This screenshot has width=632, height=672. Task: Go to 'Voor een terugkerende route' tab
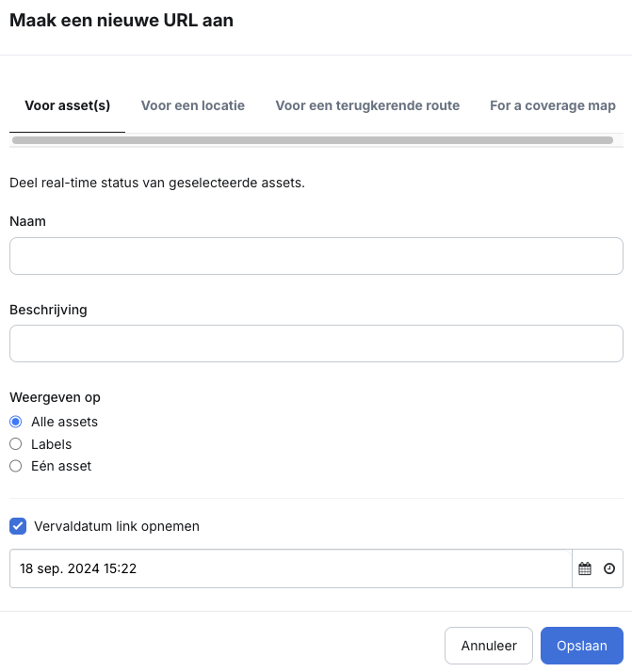point(367,105)
